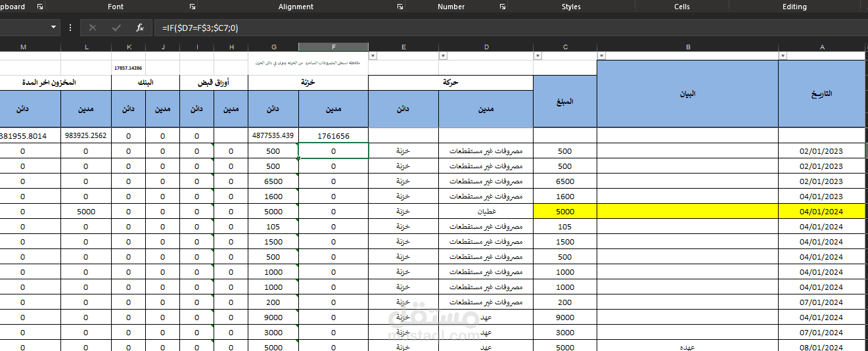The width and height of the screenshot is (868, 351).
Task: Click the غطيان cell in column D
Action: [486, 212]
